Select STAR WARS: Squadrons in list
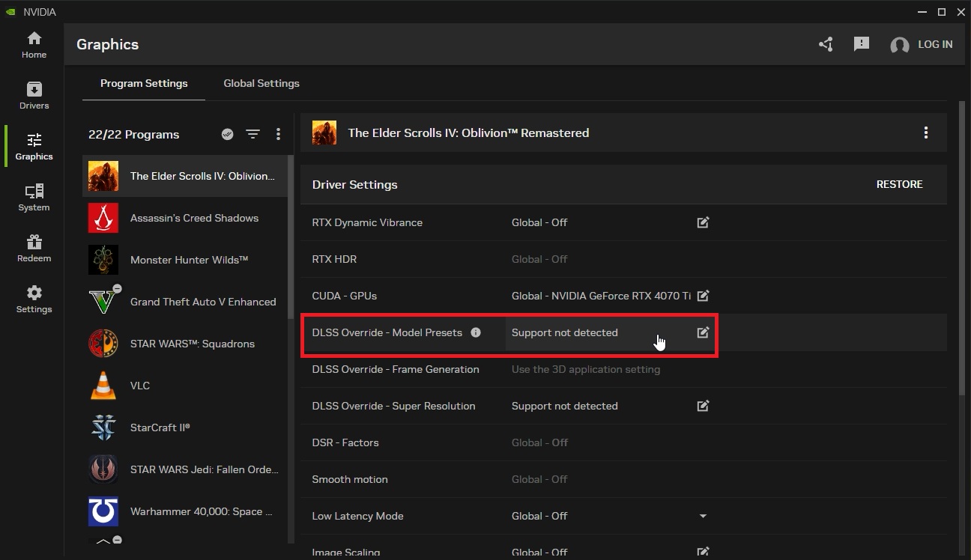This screenshot has height=560, width=971. tap(184, 344)
